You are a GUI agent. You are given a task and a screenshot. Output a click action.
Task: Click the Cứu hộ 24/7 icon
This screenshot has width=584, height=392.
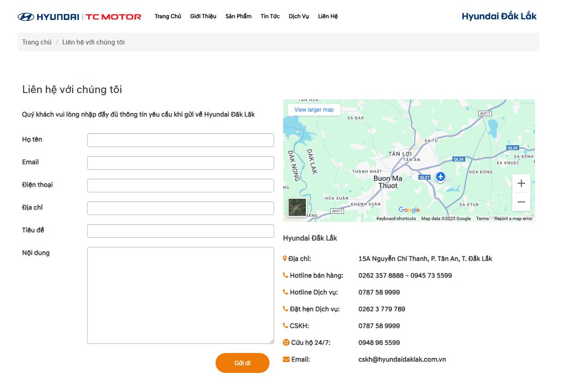tap(286, 343)
